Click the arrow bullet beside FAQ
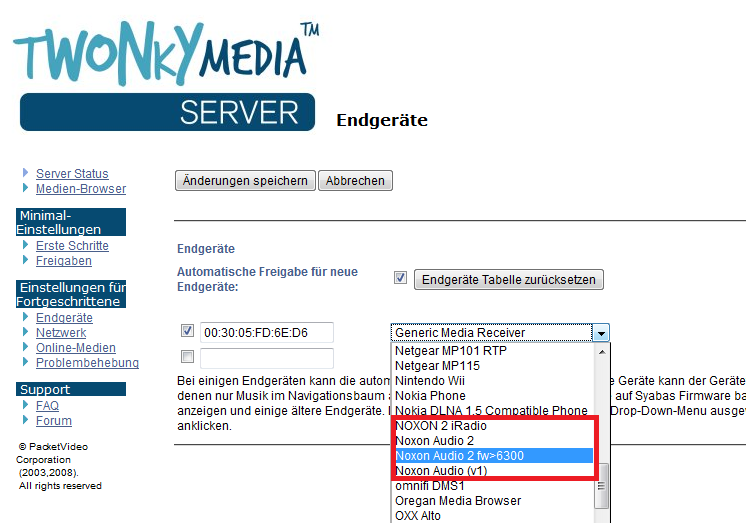This screenshot has width=746, height=523. [x=26, y=405]
